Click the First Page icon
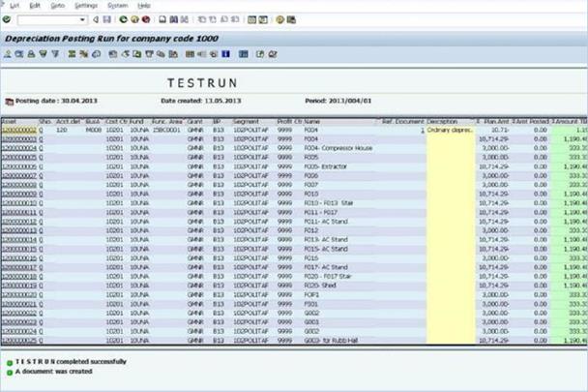The height and width of the screenshot is (392, 588). point(202,19)
